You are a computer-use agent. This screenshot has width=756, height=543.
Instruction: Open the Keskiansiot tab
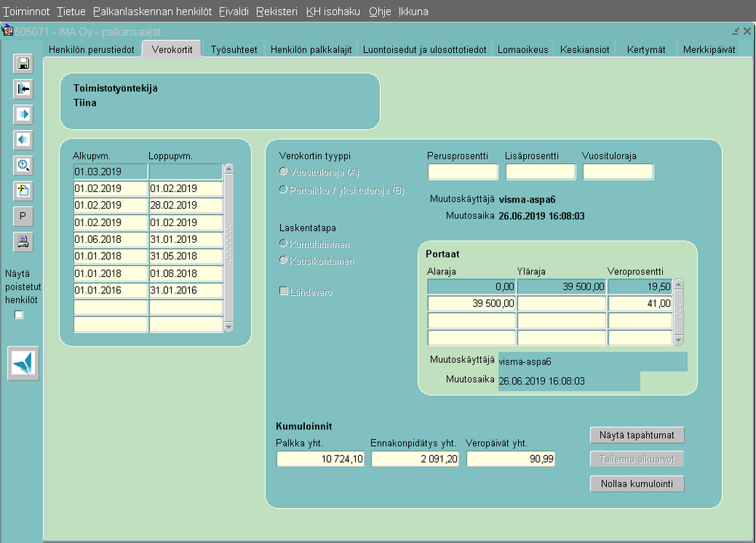click(x=585, y=50)
